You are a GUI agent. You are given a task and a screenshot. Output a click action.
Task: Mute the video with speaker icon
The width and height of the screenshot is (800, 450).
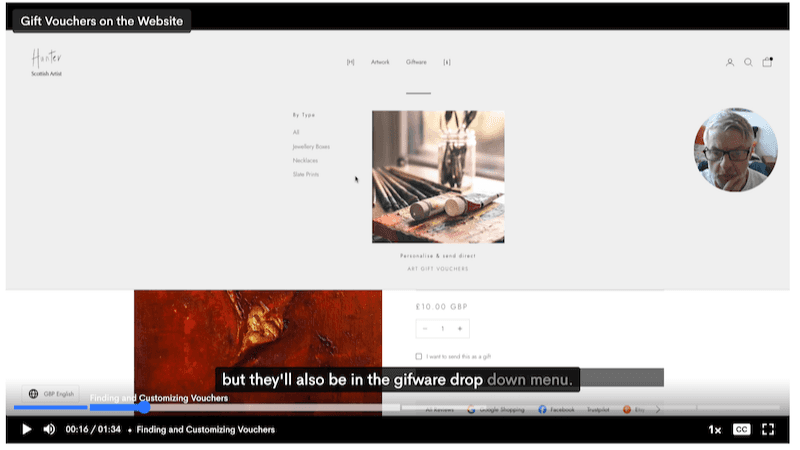pos(49,429)
